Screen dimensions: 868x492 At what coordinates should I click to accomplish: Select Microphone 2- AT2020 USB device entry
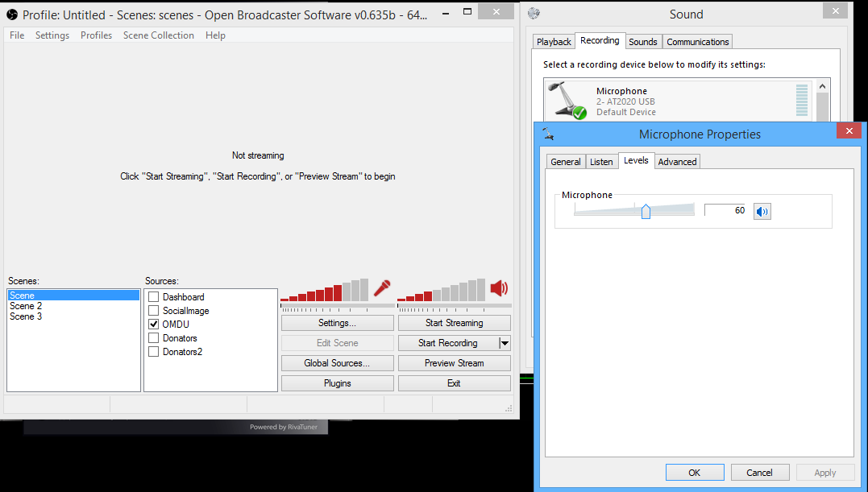(679, 101)
